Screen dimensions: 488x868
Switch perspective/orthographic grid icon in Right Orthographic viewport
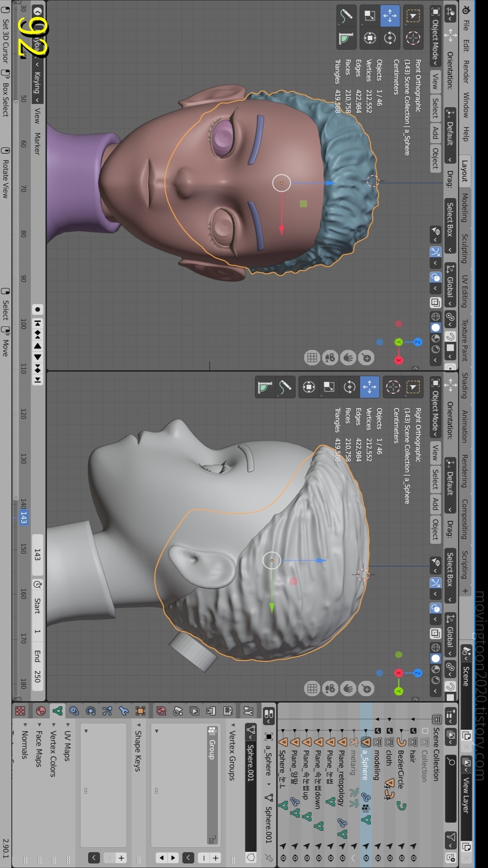pos(312,689)
